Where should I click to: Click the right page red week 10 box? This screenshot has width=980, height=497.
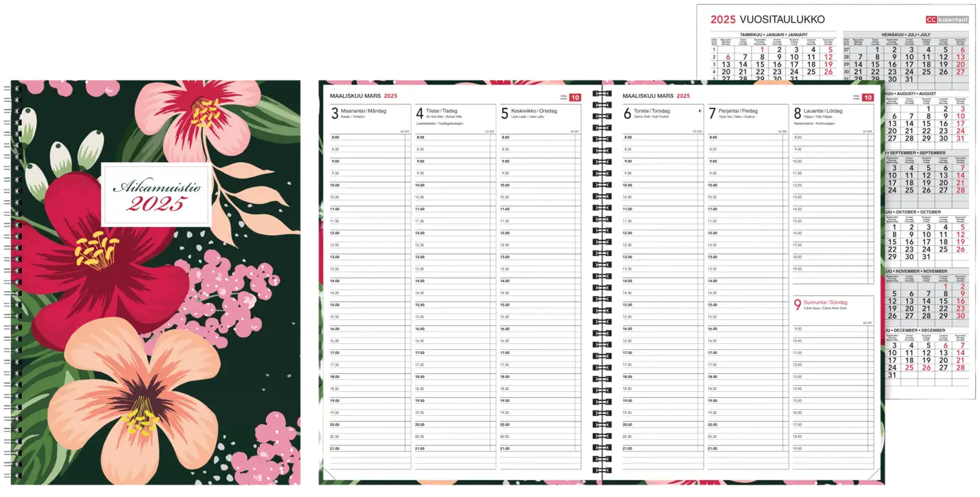click(x=868, y=97)
